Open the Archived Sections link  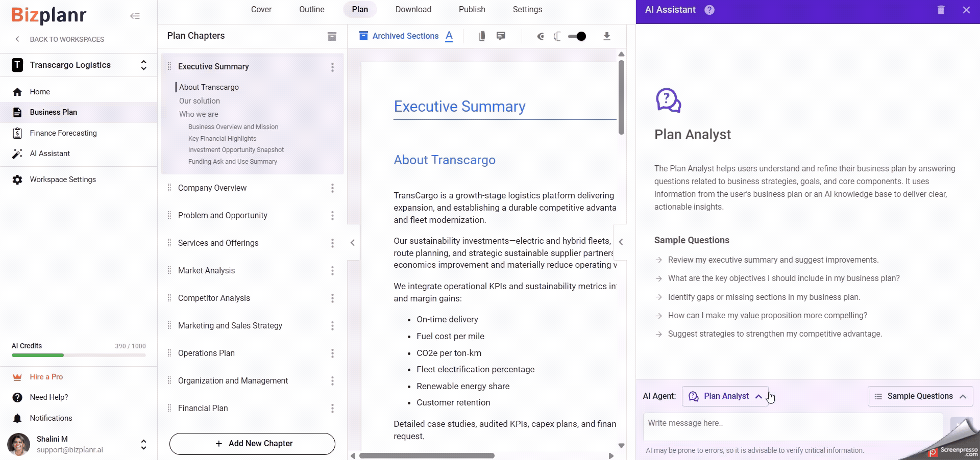point(399,36)
